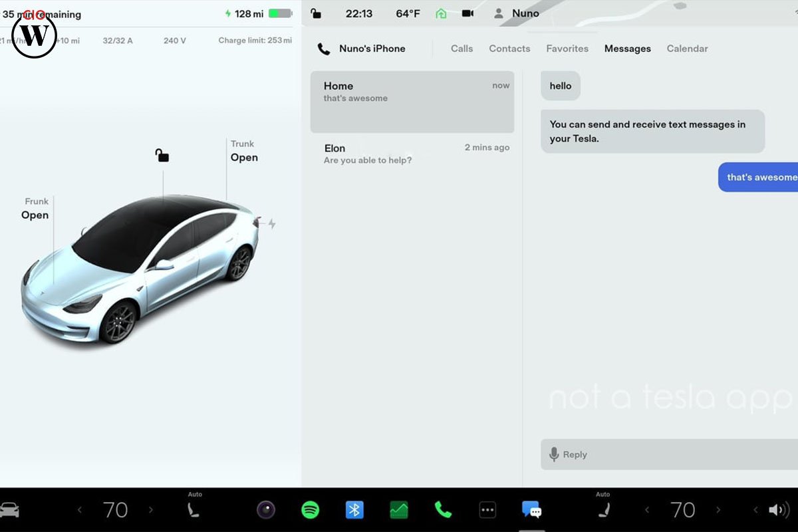Tap the 128 mi range readout
This screenshot has height=532, width=798.
point(249,13)
